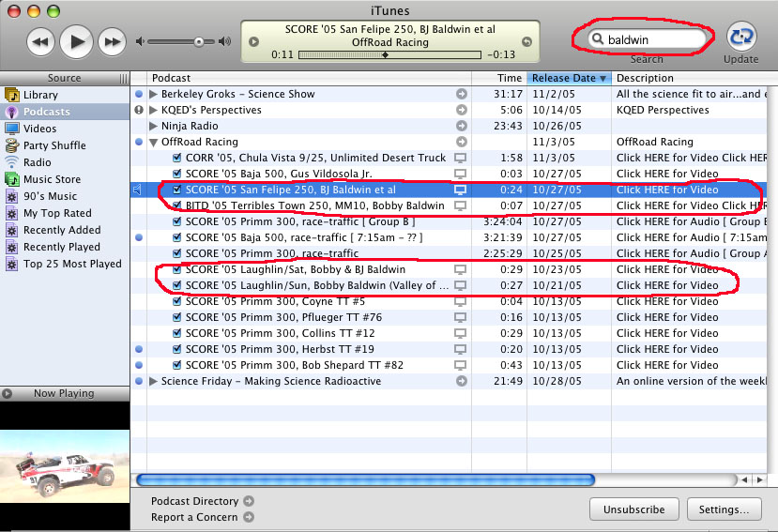778x532 pixels.
Task: Click the Unsubscribe button
Action: click(x=634, y=509)
